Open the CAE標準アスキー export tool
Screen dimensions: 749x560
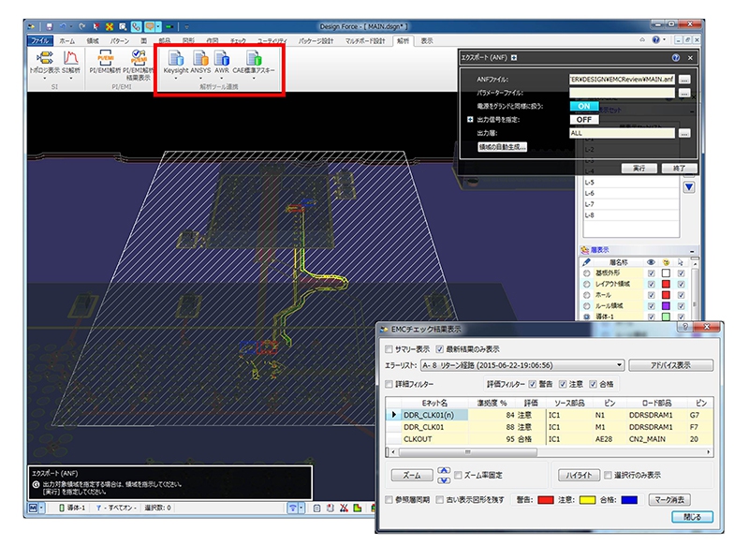click(x=254, y=62)
